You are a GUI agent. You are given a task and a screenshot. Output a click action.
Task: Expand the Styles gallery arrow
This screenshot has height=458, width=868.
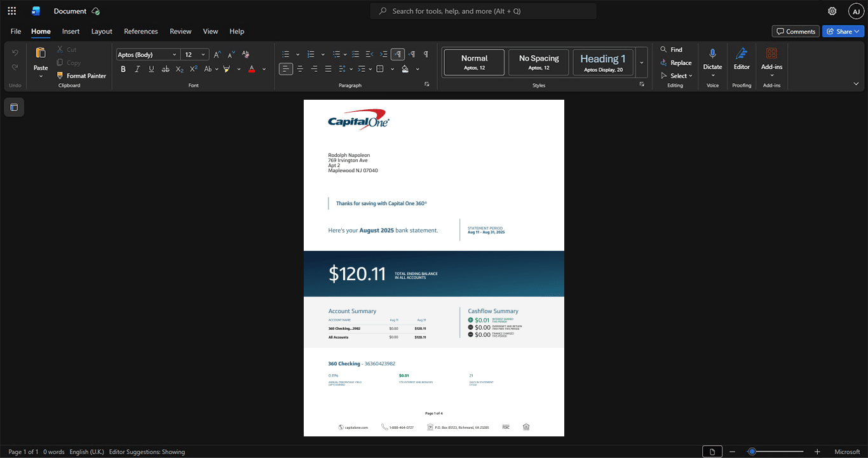tap(642, 63)
